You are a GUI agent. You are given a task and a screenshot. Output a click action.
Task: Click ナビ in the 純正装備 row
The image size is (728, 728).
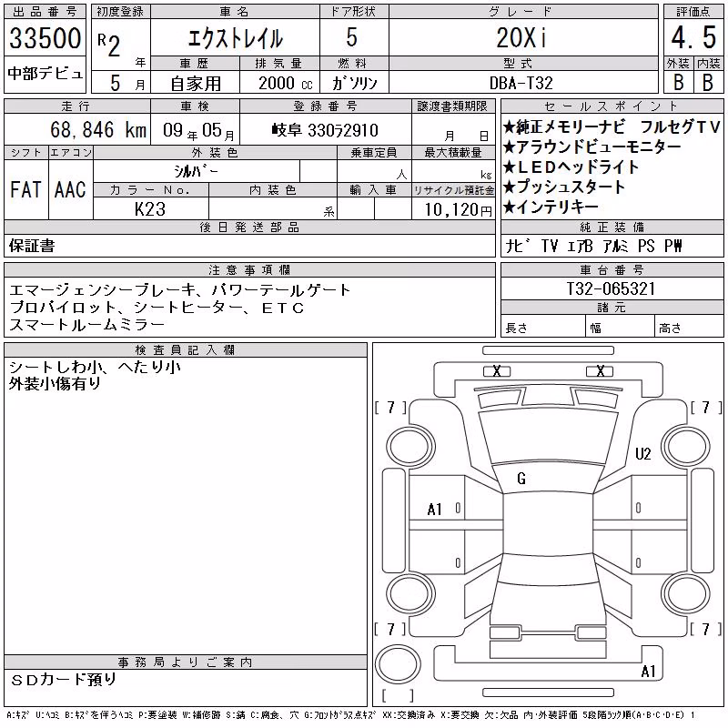519,246
